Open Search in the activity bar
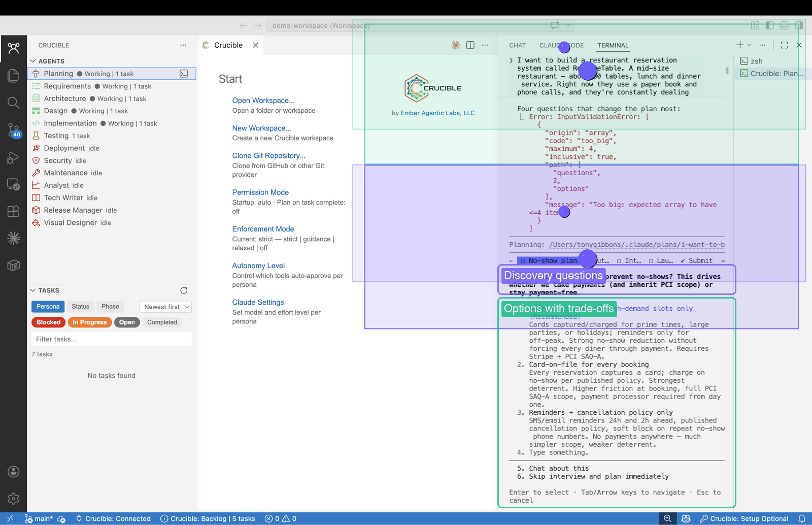 click(14, 103)
